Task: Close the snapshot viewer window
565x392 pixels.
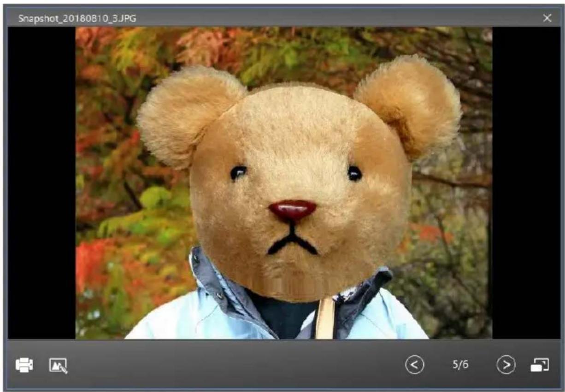Action: coord(547,18)
